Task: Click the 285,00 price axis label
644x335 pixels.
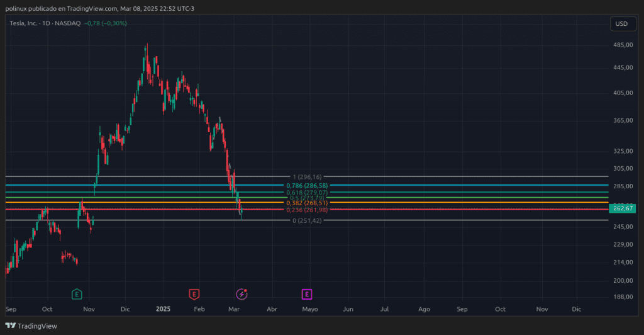Action: point(623,186)
